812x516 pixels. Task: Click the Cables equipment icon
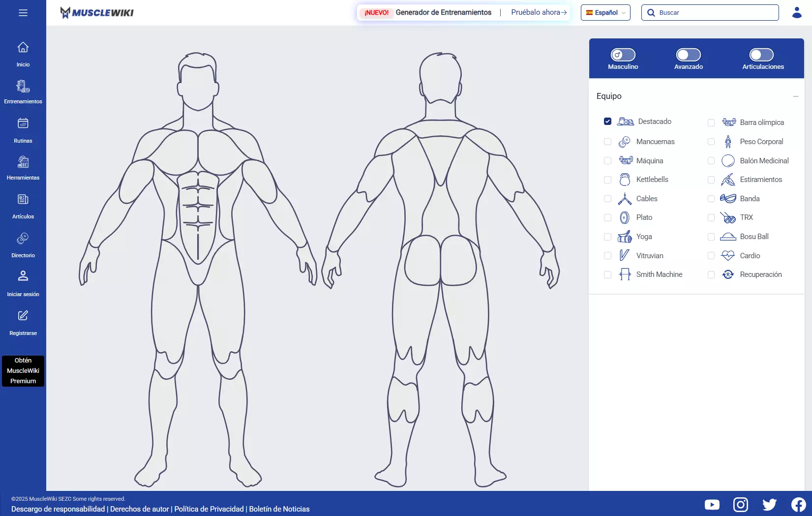tap(625, 199)
